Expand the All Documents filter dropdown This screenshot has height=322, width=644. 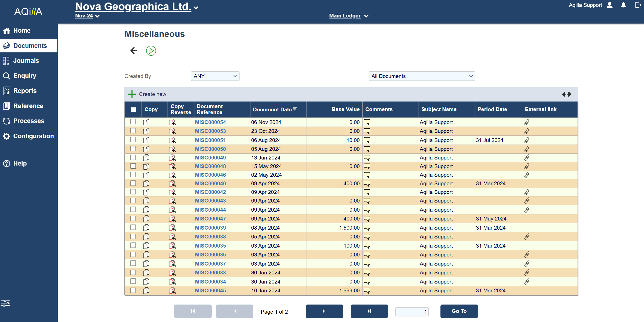(422, 76)
